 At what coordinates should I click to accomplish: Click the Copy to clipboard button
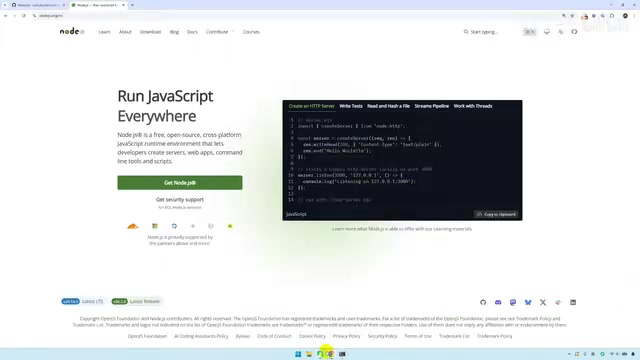click(496, 214)
